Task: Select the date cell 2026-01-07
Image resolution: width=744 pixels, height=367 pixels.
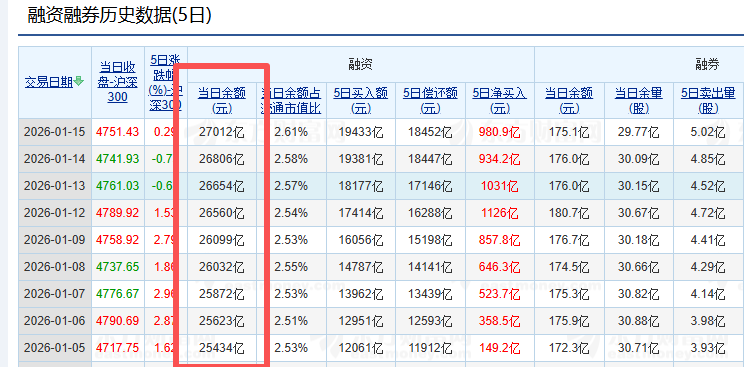Action: tap(55, 294)
